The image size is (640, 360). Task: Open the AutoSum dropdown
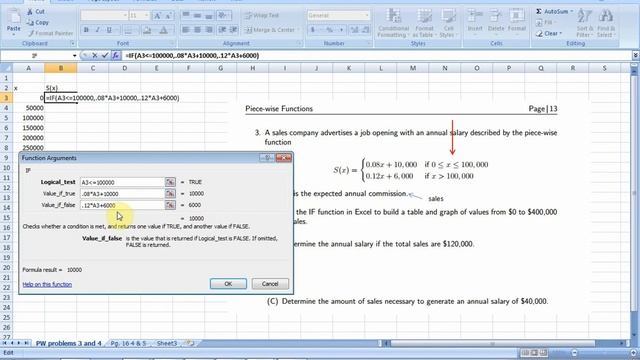[572, 11]
